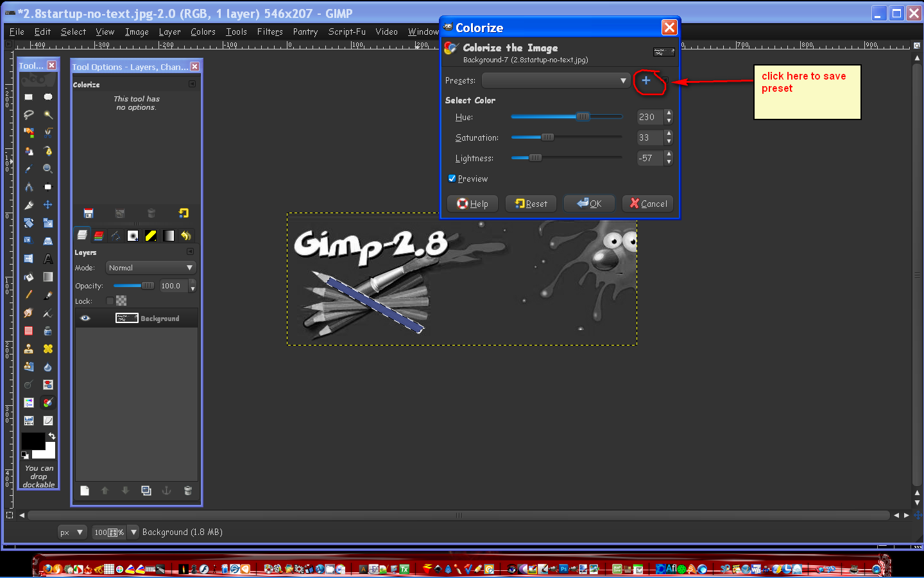Screen dimensions: 924x578
Task: Select the Move tool
Action: pyautogui.click(x=48, y=205)
